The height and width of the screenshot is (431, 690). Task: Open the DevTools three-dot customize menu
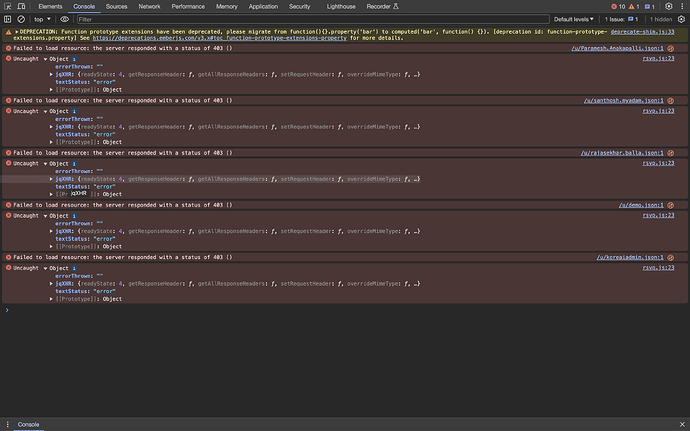pos(682,7)
